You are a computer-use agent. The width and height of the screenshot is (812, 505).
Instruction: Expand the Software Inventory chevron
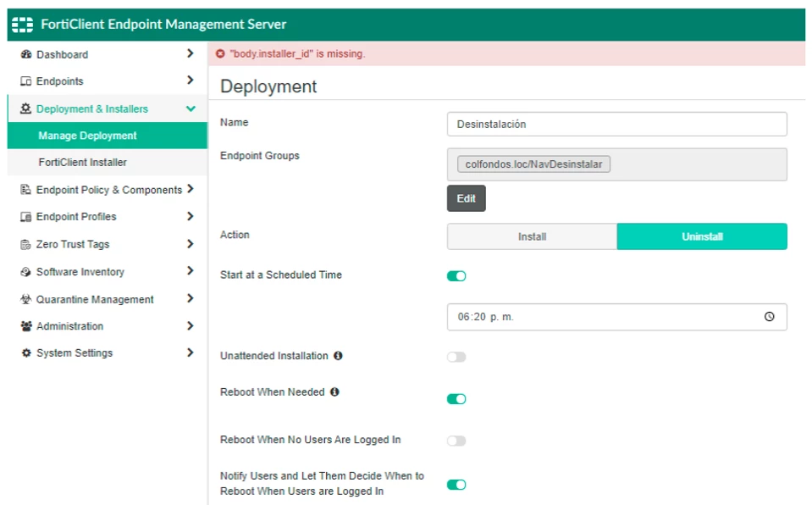(x=190, y=270)
